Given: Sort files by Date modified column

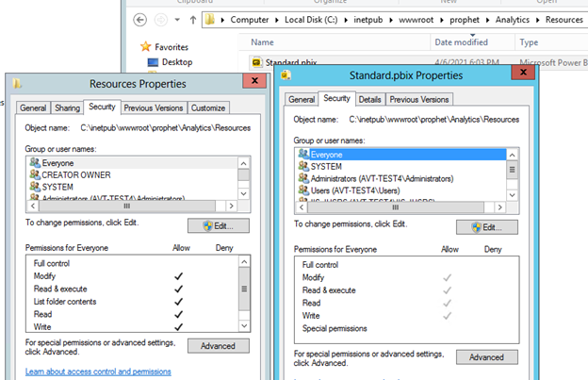Looking at the screenshot, I should [461, 42].
